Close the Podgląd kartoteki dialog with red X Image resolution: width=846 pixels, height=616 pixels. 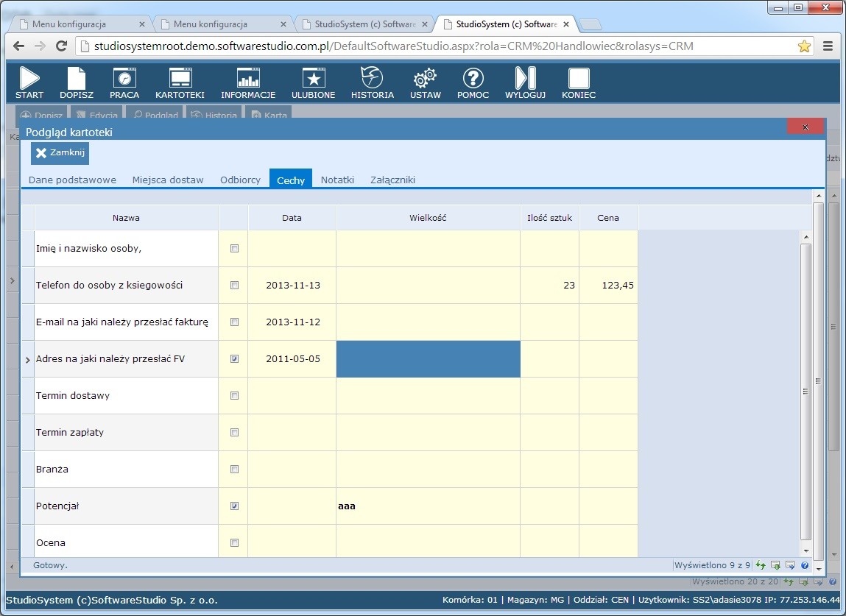pyautogui.click(x=805, y=127)
